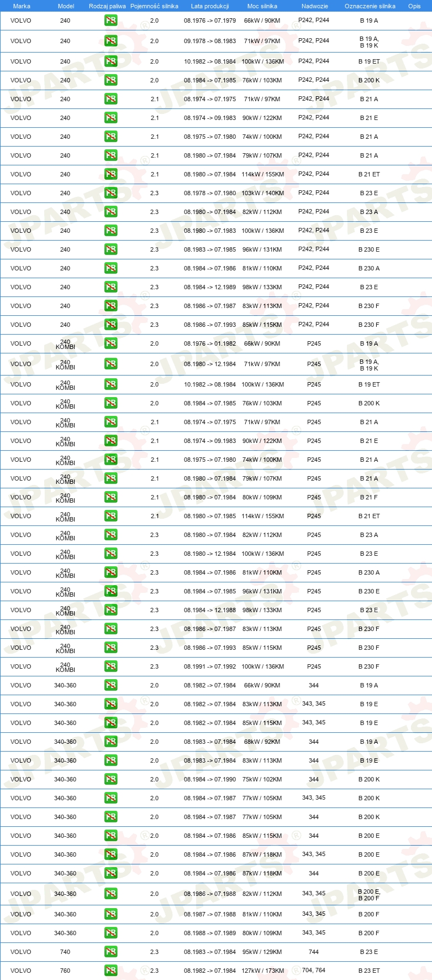This screenshot has width=432, height=980.
Task: Select the 75kW / 102KM power cell
Action: tap(262, 779)
